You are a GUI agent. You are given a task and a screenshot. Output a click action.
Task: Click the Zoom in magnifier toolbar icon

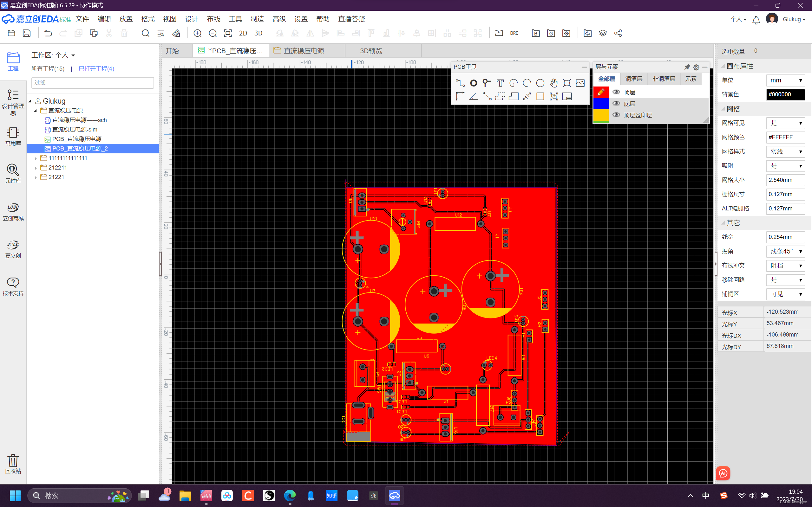(x=197, y=33)
